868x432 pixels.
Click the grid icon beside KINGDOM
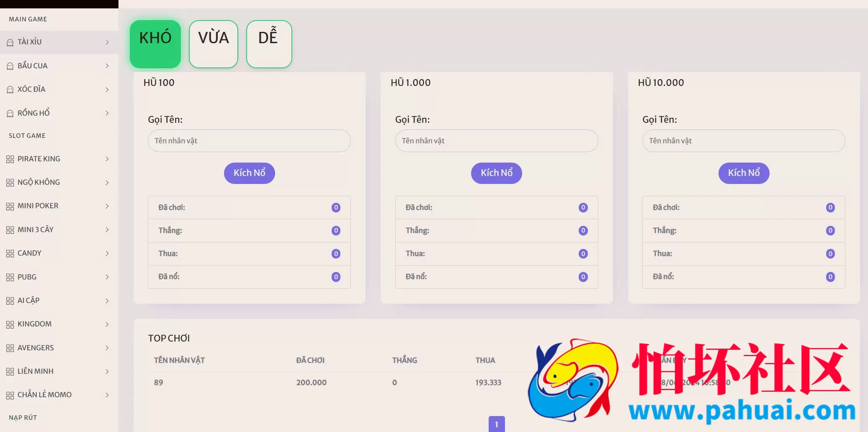(10, 324)
